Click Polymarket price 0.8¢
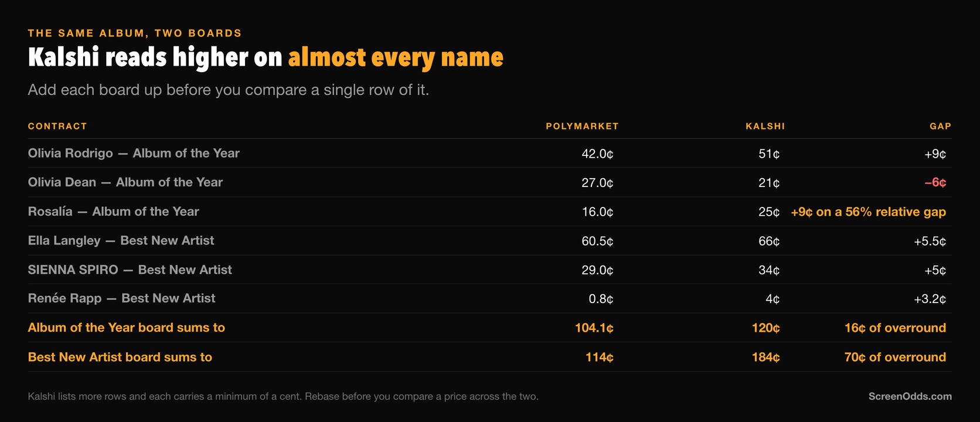The image size is (980, 422). tap(601, 299)
